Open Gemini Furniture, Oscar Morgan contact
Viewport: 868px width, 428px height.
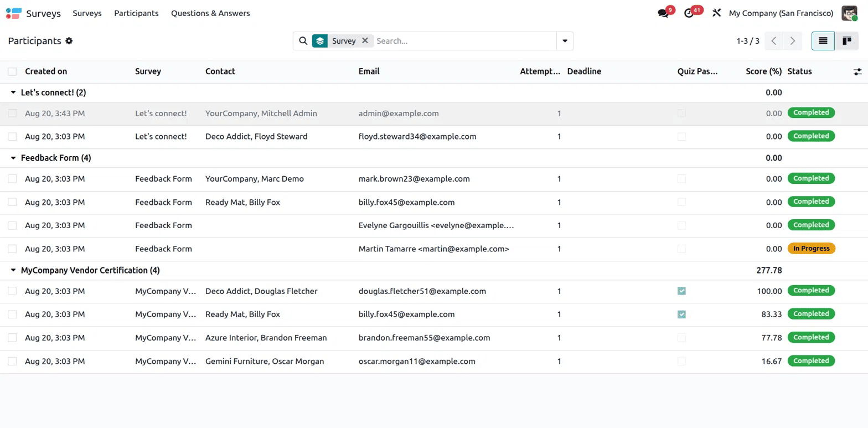click(265, 362)
